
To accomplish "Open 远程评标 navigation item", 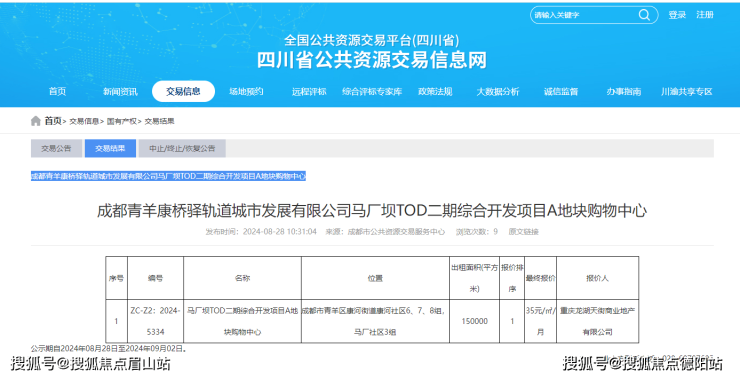I will tap(309, 92).
